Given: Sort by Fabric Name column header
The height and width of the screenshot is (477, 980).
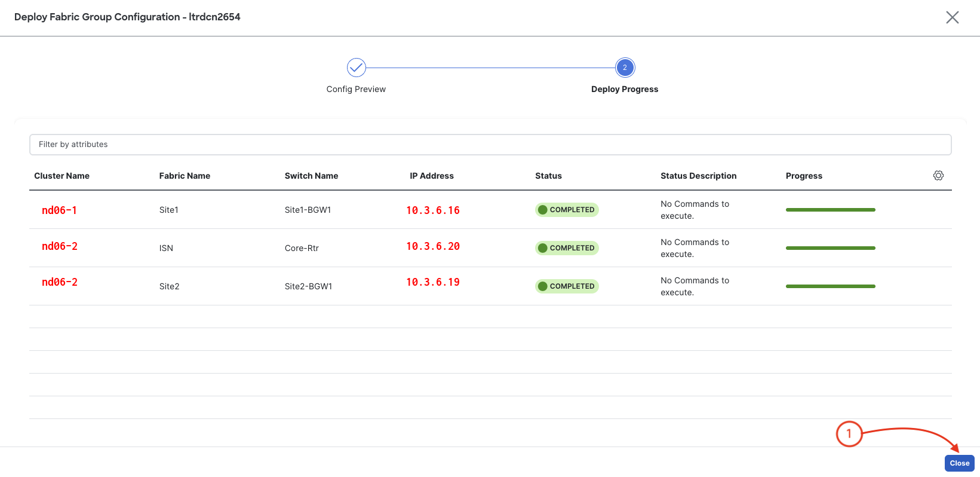Looking at the screenshot, I should pos(185,176).
